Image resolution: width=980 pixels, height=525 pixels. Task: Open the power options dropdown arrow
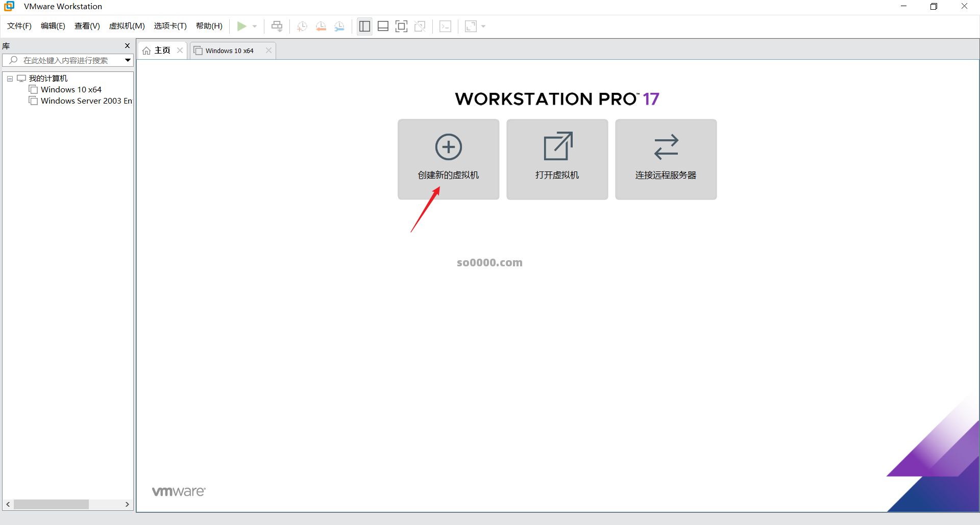coord(255,27)
